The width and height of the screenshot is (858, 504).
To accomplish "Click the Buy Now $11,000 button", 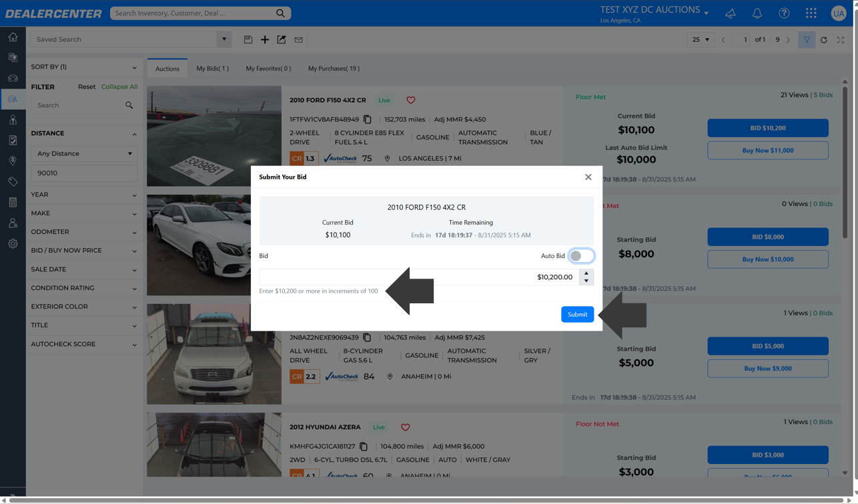I will (768, 151).
